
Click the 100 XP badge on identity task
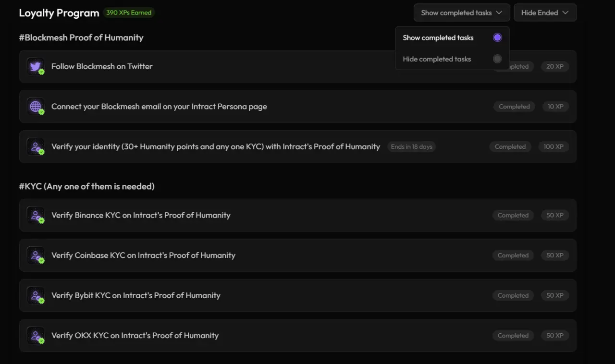pos(553,146)
